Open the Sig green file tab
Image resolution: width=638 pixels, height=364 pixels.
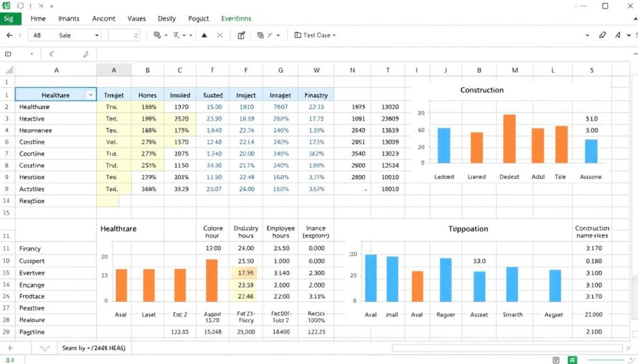(x=11, y=18)
